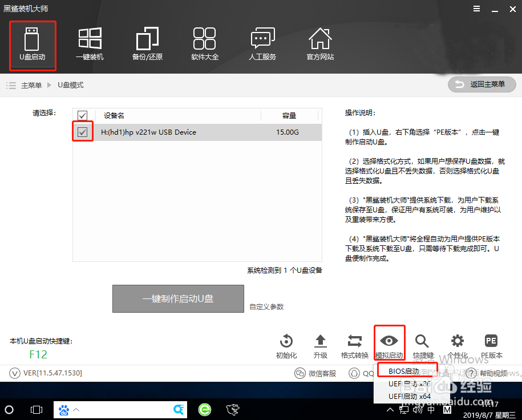Click the 返回主菜单 button
This screenshot has height=420, width=522.
482,84
